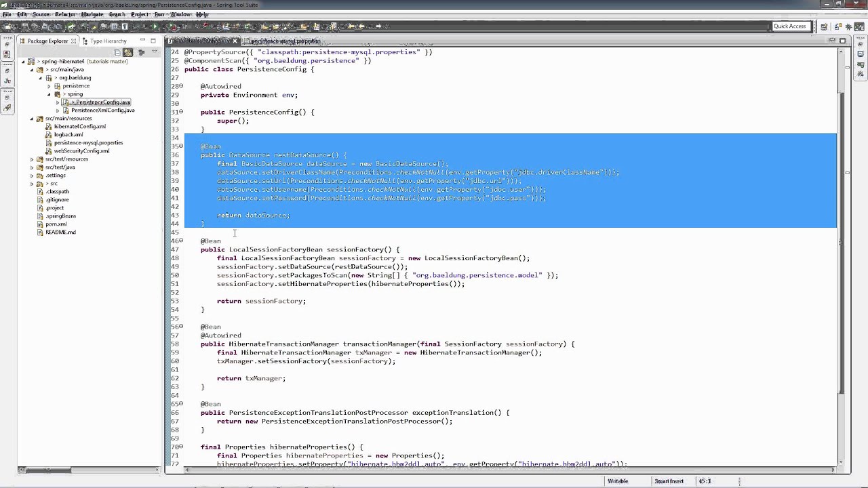Select the rightmost perspective icon in toolbar
The height and width of the screenshot is (488, 868).
coord(859,26)
